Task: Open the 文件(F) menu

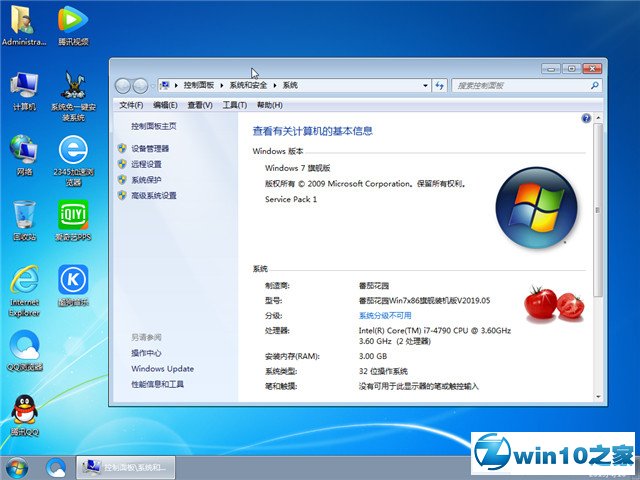Action: click(131, 105)
